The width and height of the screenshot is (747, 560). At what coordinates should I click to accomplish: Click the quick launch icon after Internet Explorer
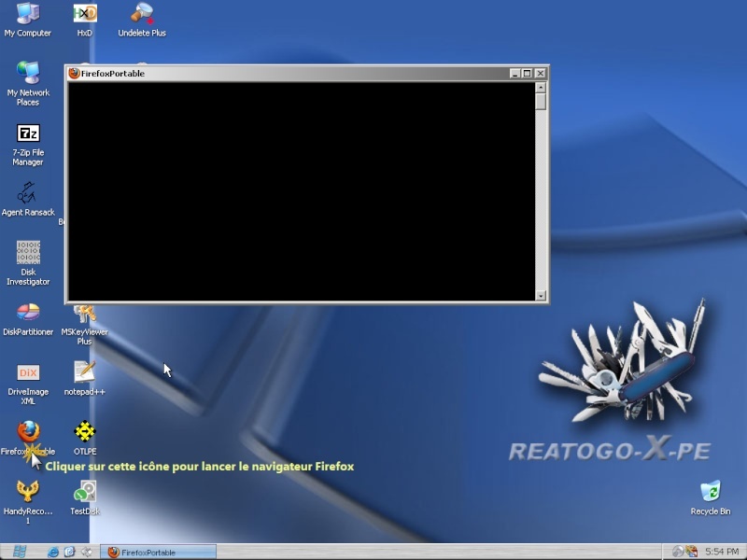[69, 552]
